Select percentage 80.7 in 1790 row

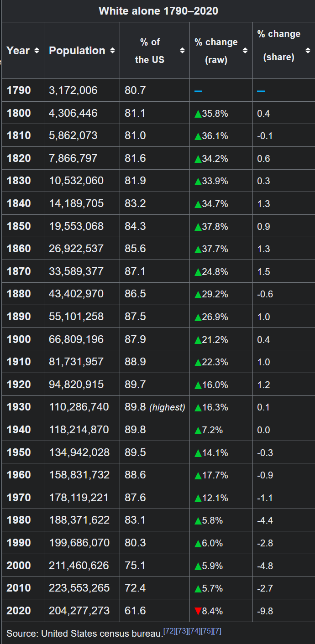pos(135,90)
